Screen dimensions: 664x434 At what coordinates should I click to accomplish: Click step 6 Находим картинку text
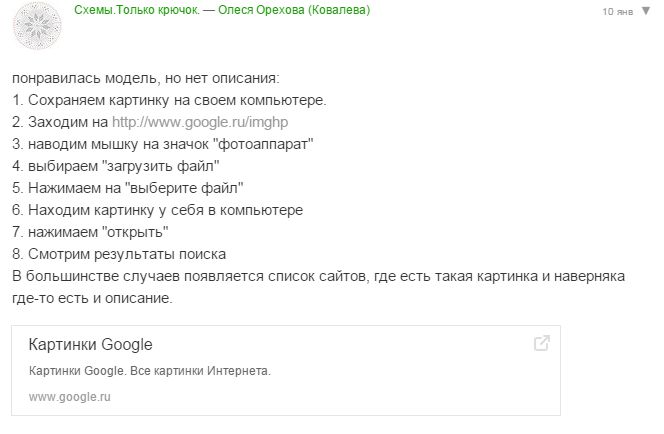point(158,210)
